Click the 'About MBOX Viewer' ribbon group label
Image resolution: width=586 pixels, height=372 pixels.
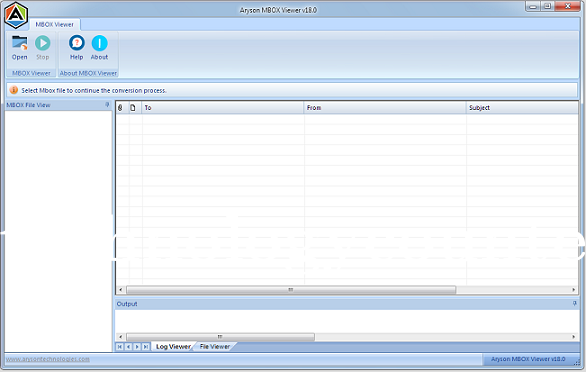(x=89, y=73)
